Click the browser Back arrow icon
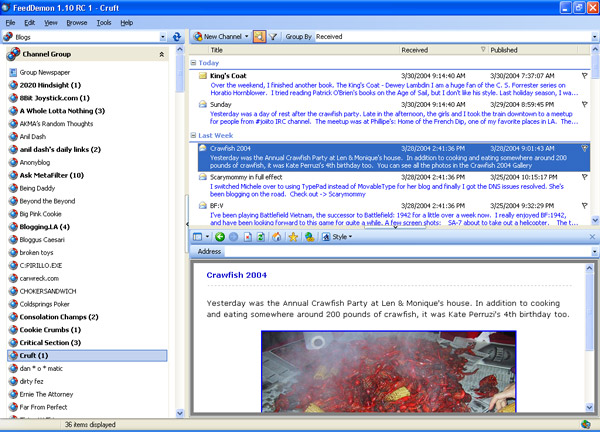Viewport: 600px width, 432px height. click(x=218, y=237)
